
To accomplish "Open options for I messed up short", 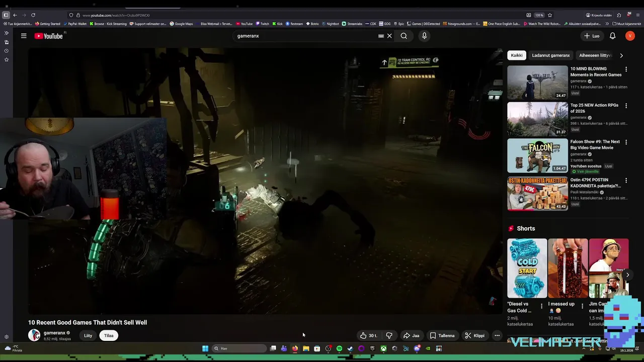I will 582,306.
